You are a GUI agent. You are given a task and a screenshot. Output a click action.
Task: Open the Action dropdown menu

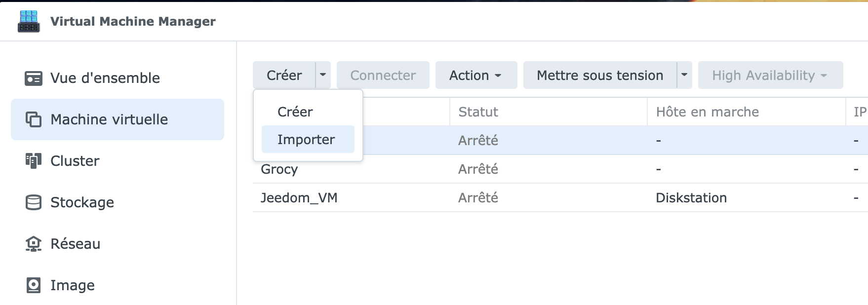[476, 75]
